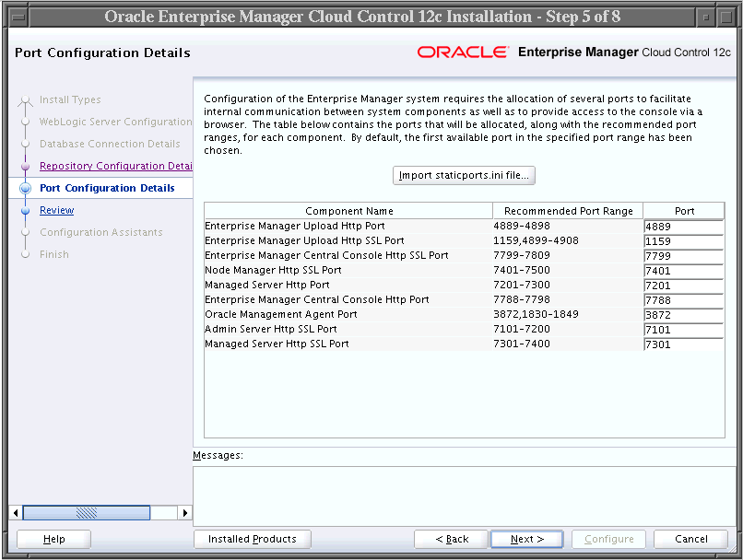
Task: Click the Database Connection Details step
Action: (x=110, y=144)
